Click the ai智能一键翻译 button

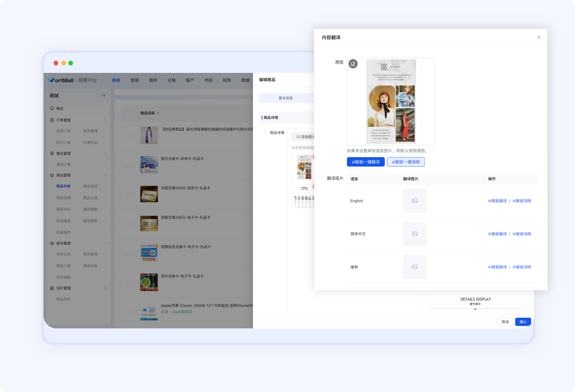pyautogui.click(x=366, y=162)
